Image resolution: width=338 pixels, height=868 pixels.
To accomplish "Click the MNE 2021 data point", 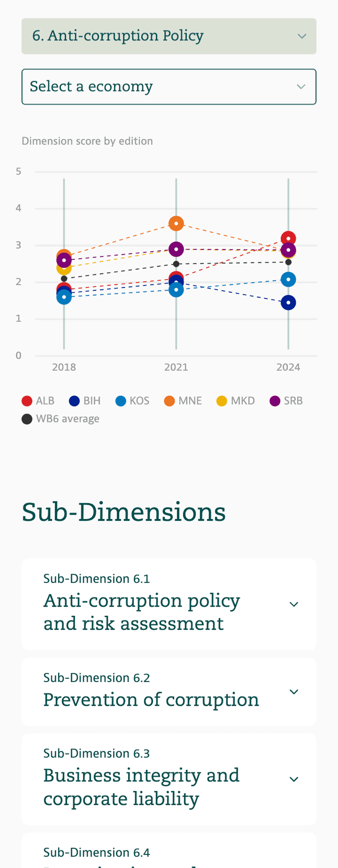I will click(176, 223).
